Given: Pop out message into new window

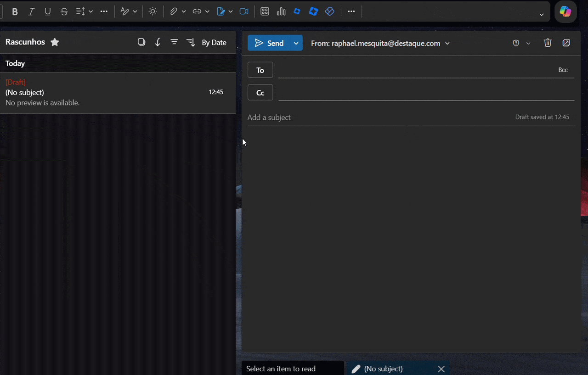Looking at the screenshot, I should click(566, 43).
